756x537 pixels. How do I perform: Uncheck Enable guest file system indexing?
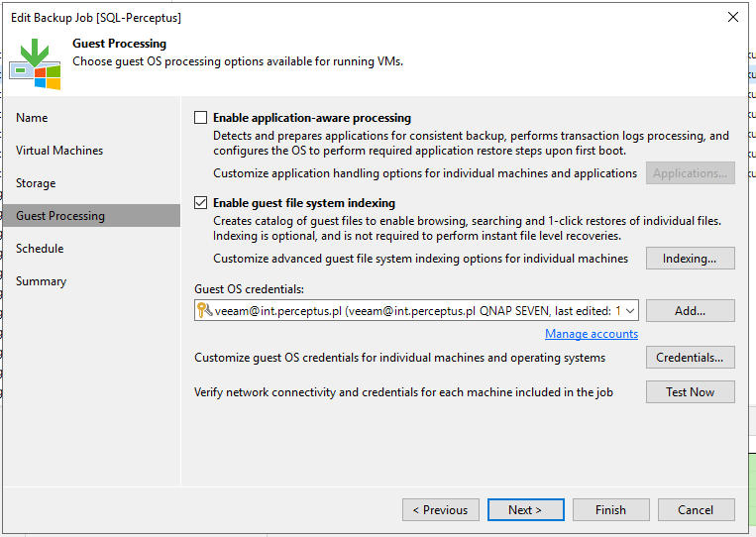pyautogui.click(x=200, y=202)
